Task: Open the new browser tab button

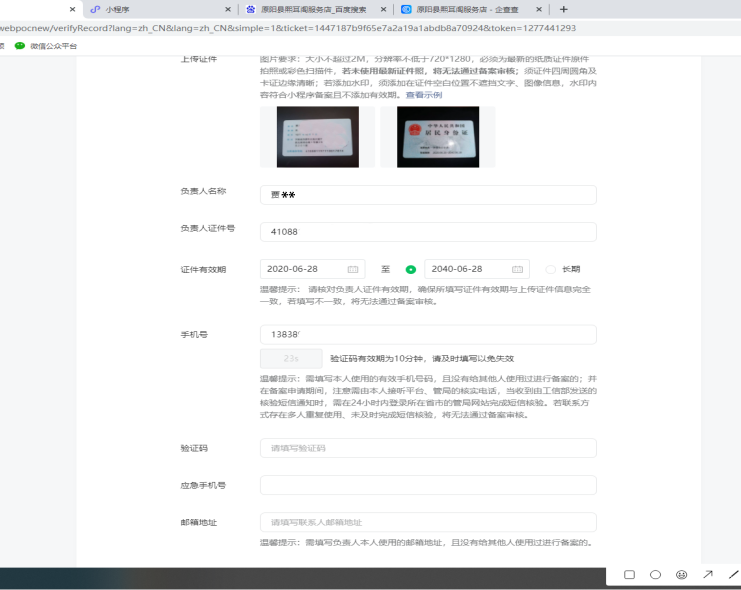Action: pos(564,9)
